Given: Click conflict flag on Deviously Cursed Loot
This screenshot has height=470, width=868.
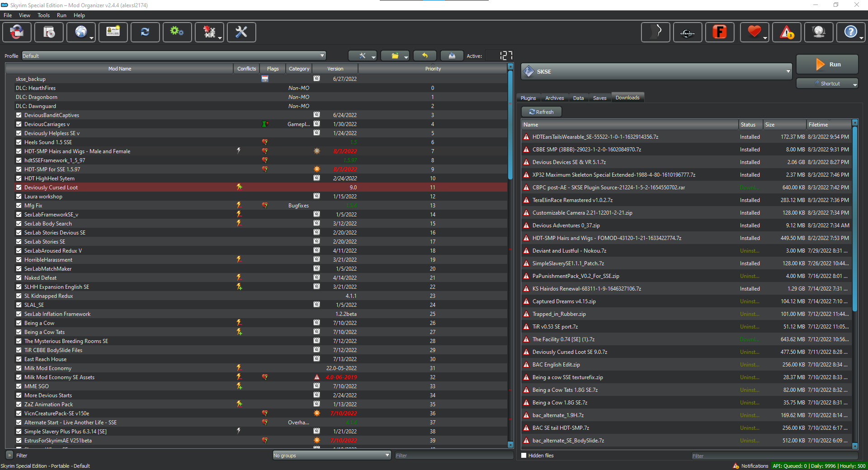Looking at the screenshot, I should click(239, 187).
